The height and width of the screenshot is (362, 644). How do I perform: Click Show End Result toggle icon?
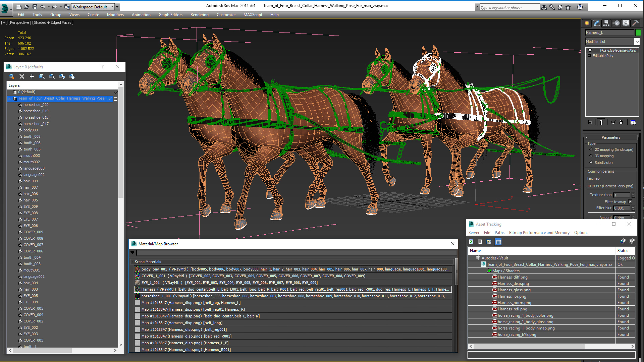(601, 122)
